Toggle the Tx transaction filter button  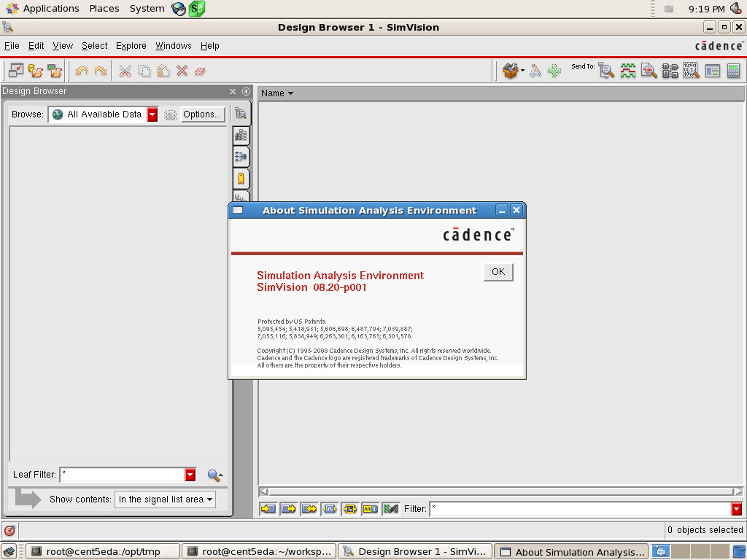coord(350,508)
